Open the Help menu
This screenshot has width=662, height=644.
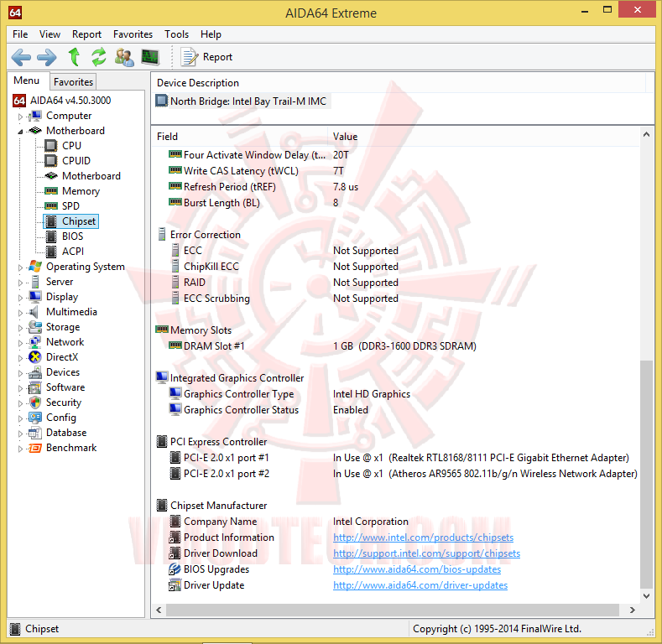point(211,34)
